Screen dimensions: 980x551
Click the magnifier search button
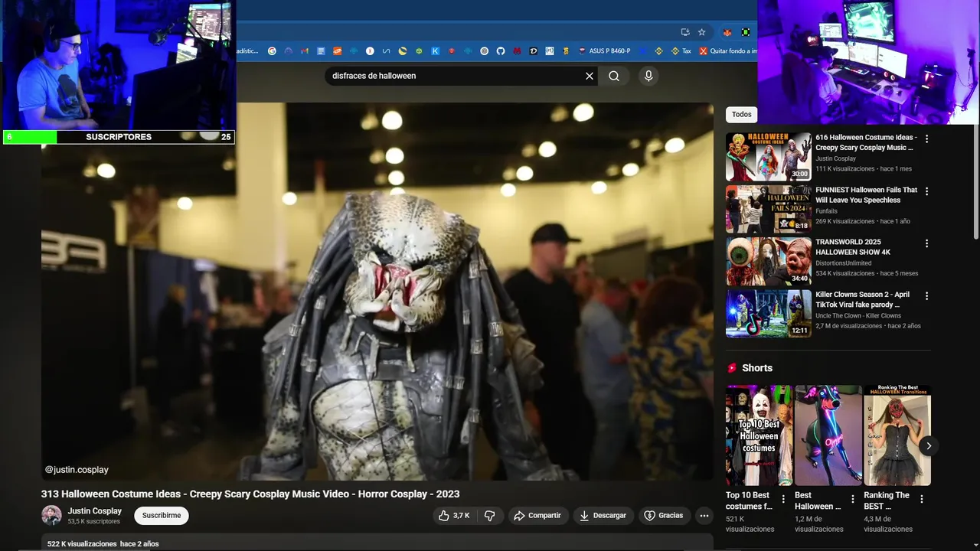pyautogui.click(x=614, y=76)
